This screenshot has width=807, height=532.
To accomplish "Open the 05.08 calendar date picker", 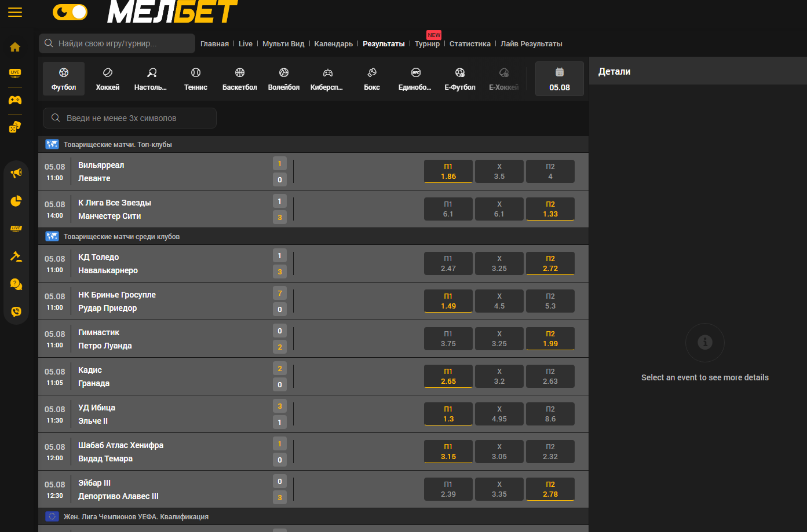I will click(x=560, y=79).
